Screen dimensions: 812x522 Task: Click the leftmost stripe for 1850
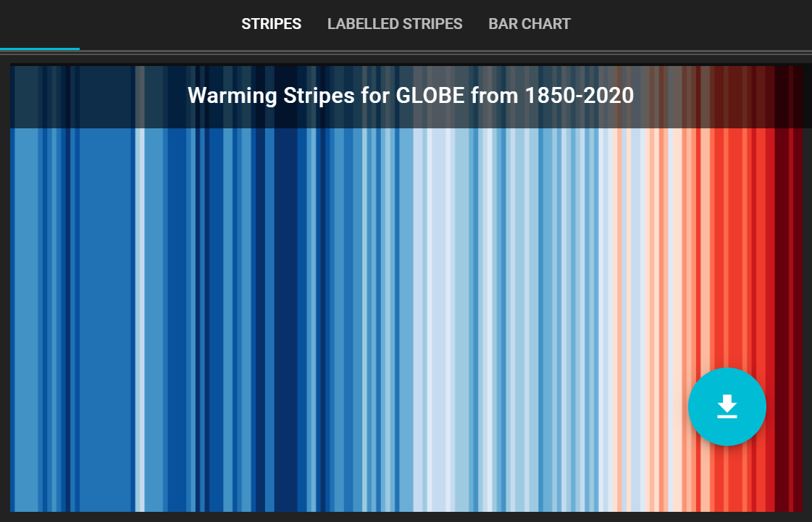click(12, 320)
